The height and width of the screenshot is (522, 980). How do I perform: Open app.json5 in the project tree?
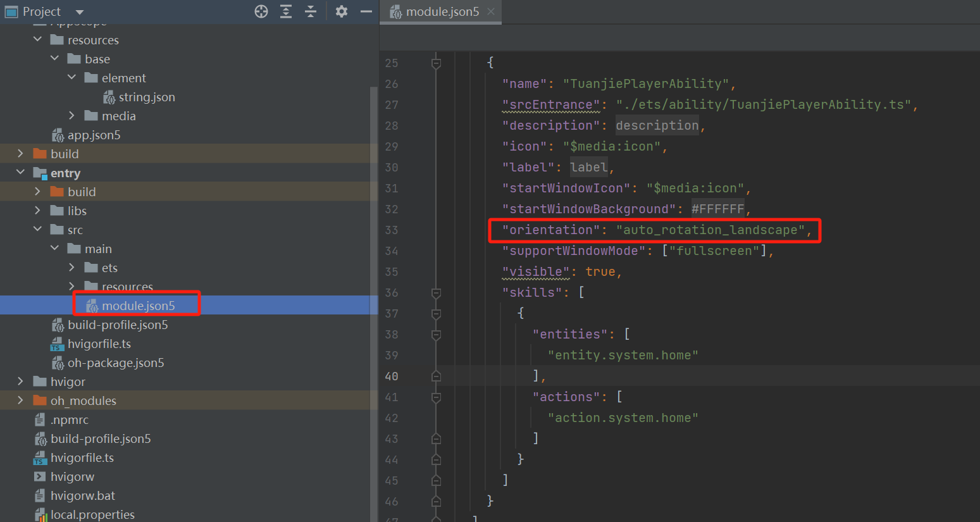(x=94, y=135)
